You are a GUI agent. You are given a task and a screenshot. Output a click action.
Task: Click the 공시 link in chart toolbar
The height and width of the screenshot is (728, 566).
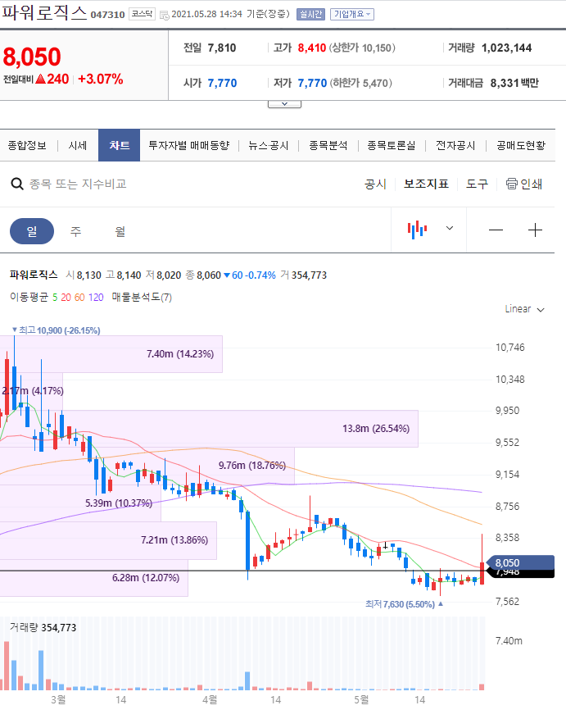pos(375,184)
